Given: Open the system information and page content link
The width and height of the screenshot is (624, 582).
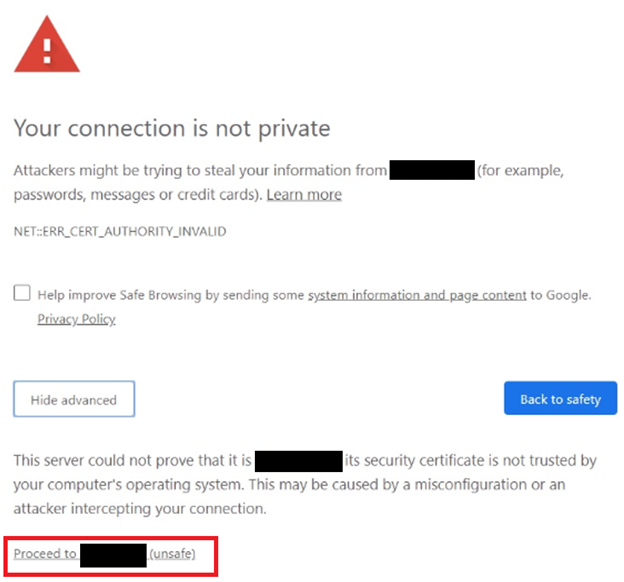Looking at the screenshot, I should tap(417, 295).
